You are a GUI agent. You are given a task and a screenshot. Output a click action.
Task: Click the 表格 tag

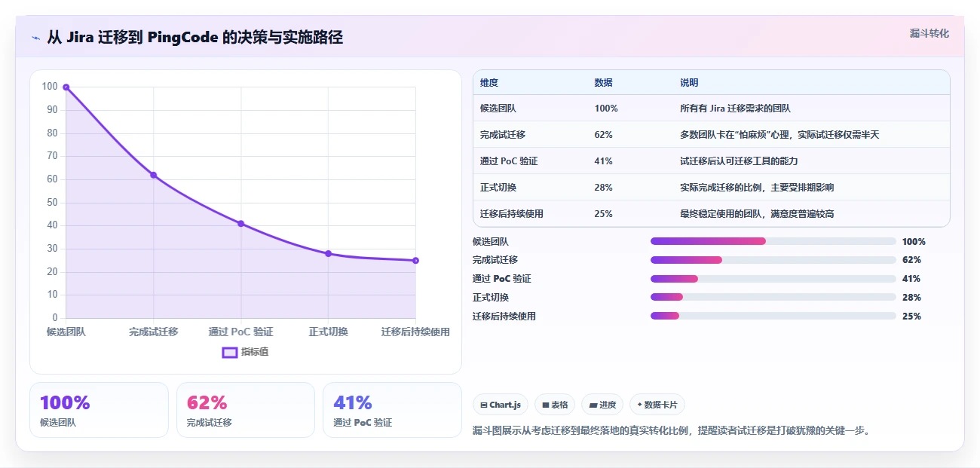click(x=555, y=405)
